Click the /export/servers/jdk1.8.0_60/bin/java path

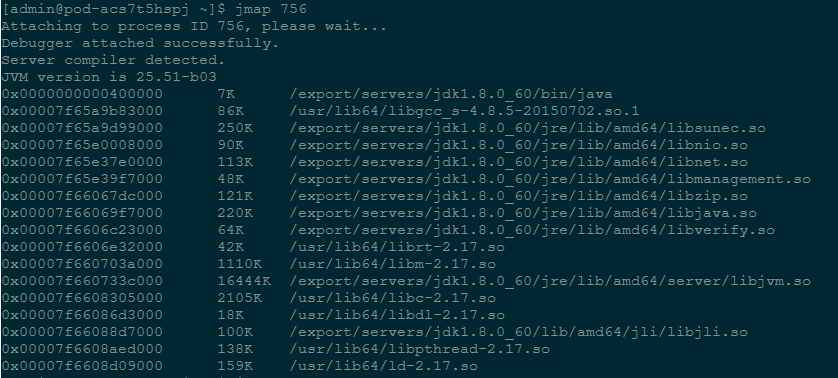(451, 94)
